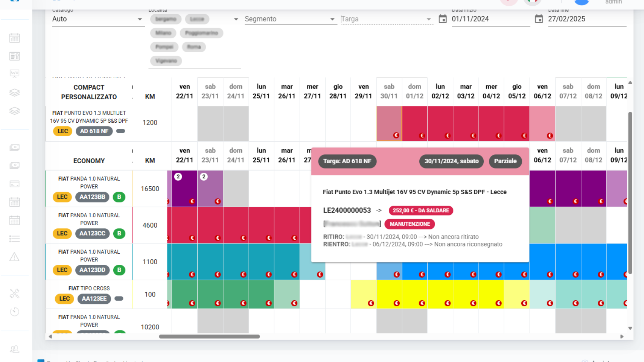The width and height of the screenshot is (644, 362).
Task: Open calendar picker beside 01/11/2024 date
Action: [x=442, y=19]
